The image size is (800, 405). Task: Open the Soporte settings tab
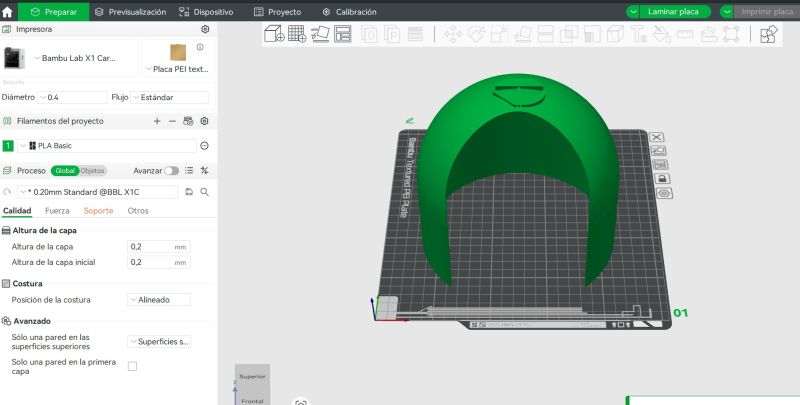[x=98, y=211]
